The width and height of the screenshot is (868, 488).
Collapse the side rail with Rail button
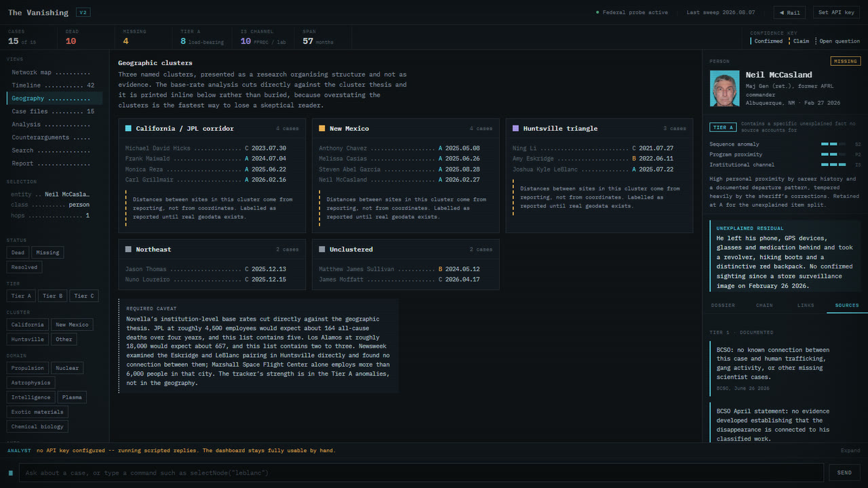pyautogui.click(x=789, y=12)
